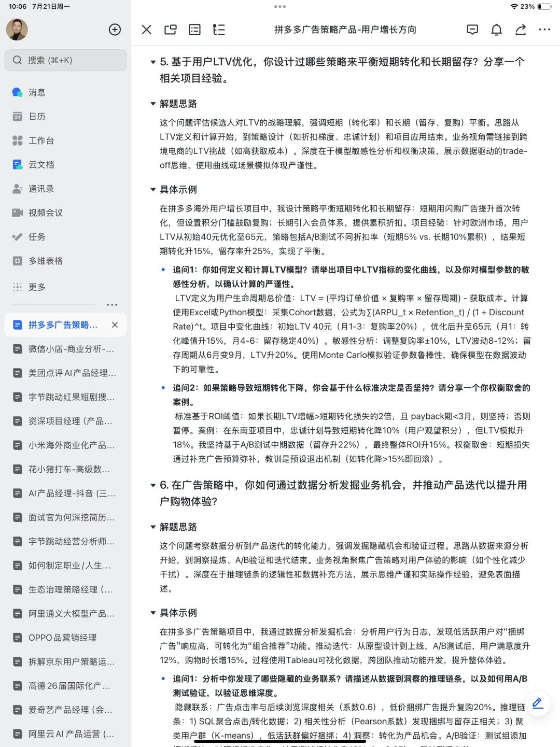560x747 pixels.
Task: Open 爱奇艺产品经理 document
Action: click(x=65, y=710)
